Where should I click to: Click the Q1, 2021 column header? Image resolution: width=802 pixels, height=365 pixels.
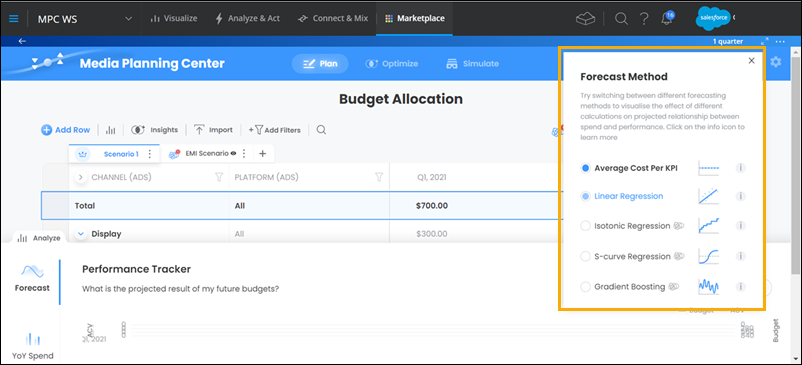(x=431, y=177)
